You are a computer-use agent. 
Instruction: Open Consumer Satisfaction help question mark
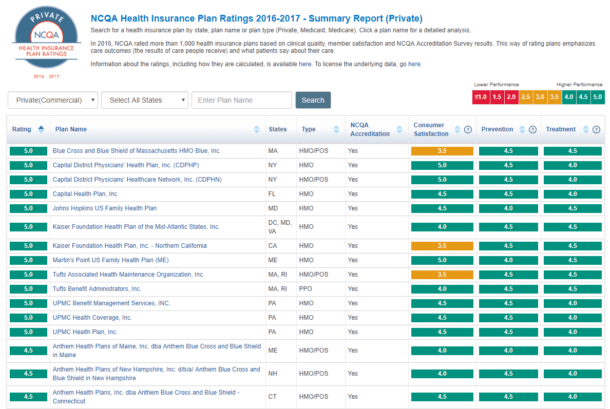click(x=468, y=130)
